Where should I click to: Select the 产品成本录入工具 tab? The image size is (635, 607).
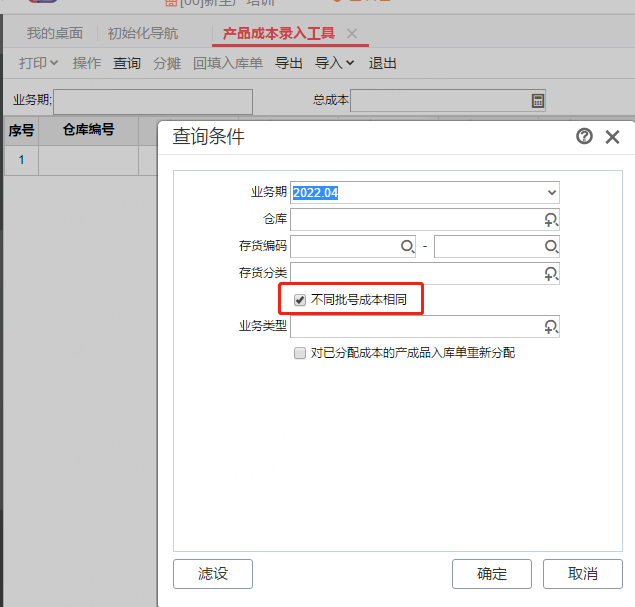coord(279,33)
